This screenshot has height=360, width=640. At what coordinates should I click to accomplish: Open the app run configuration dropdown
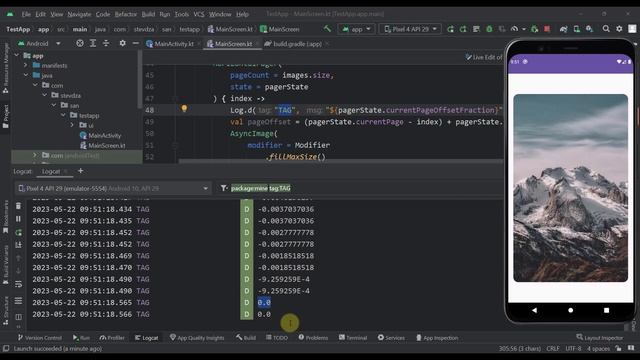pos(356,29)
